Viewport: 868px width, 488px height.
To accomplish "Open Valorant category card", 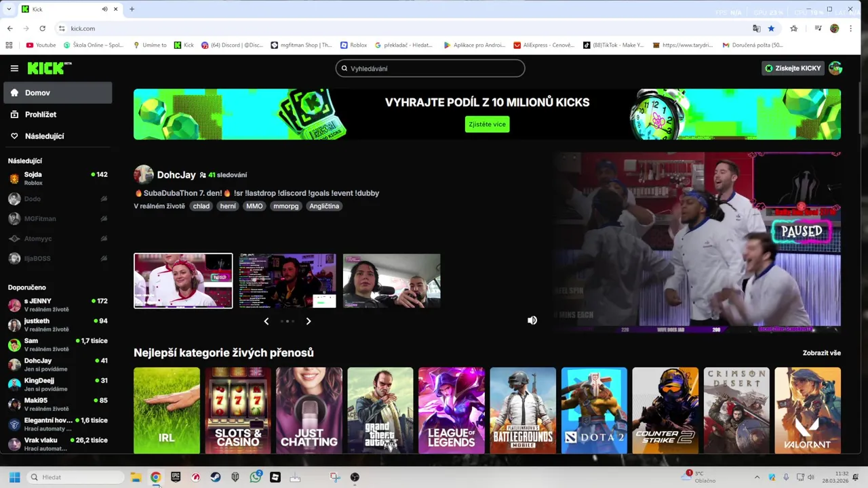I will pyautogui.click(x=808, y=411).
